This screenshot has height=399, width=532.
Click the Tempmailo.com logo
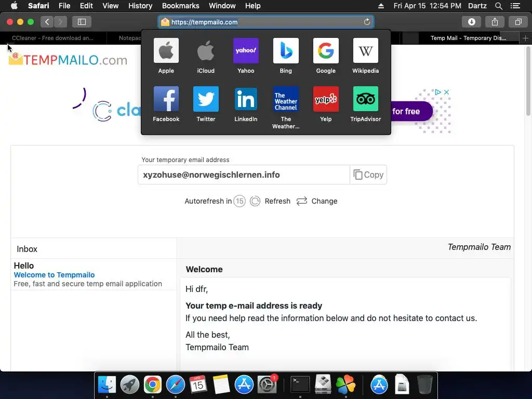(68, 59)
